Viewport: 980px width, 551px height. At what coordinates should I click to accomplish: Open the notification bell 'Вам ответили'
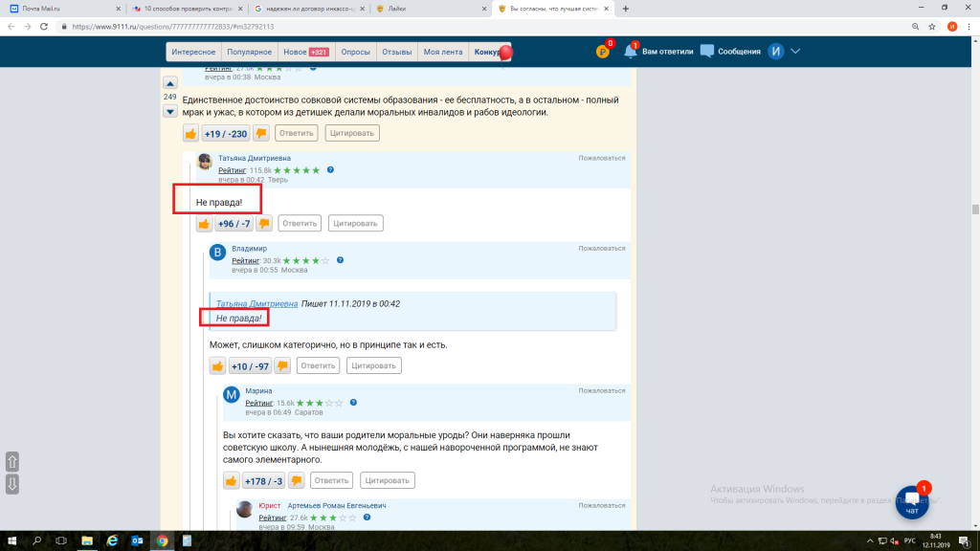point(631,51)
